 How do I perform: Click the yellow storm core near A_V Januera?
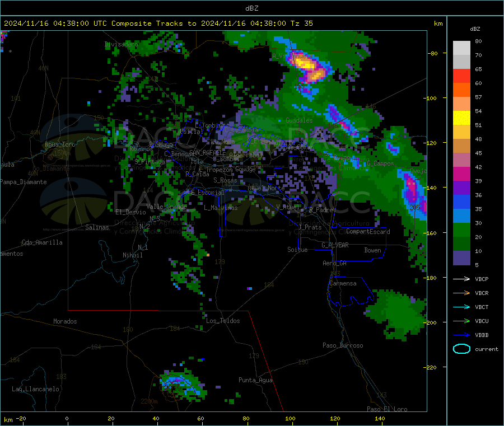click(305, 64)
